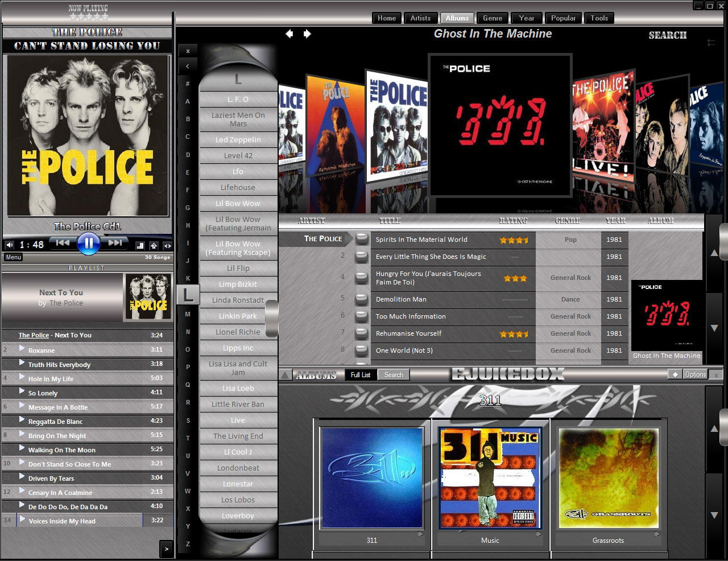This screenshot has width=728, height=561.
Task: Click play arrow beside Message In A Bottle
Action: pos(22,405)
